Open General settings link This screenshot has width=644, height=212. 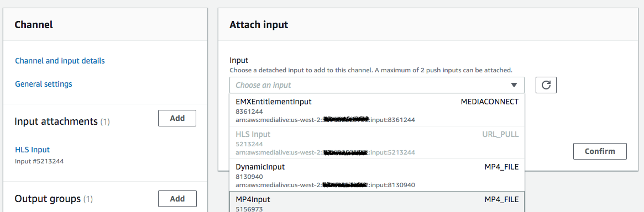44,84
